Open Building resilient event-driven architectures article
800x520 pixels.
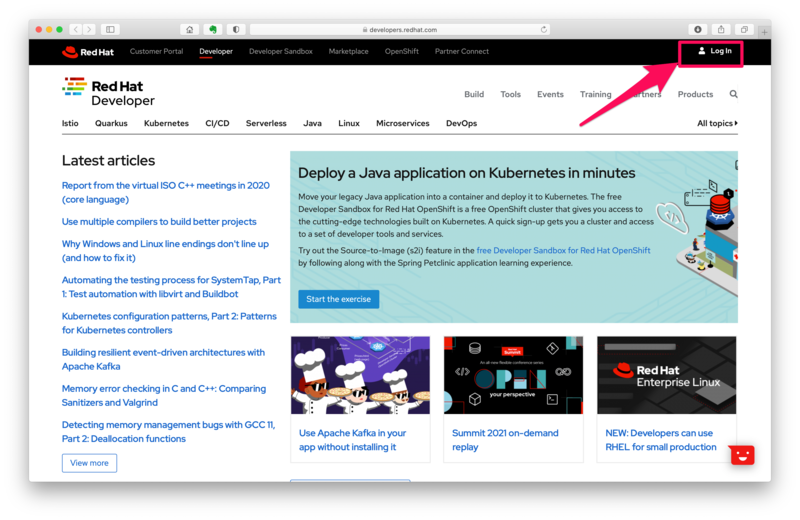[163, 359]
